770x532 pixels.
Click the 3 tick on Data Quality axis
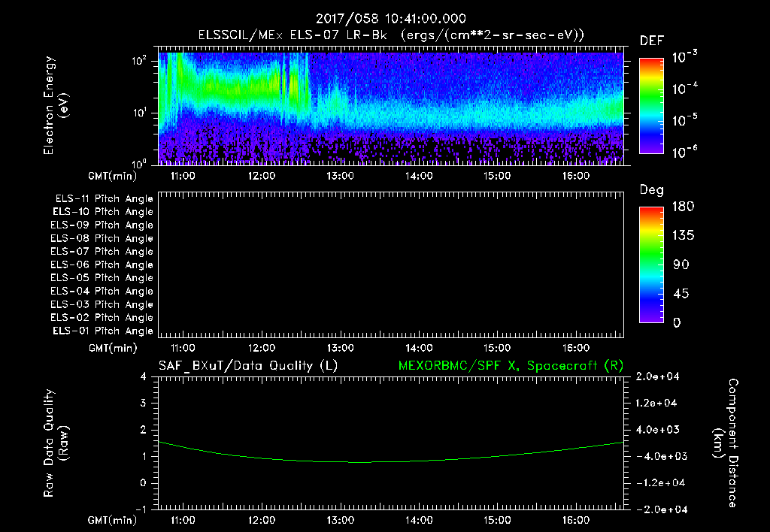[x=143, y=403]
